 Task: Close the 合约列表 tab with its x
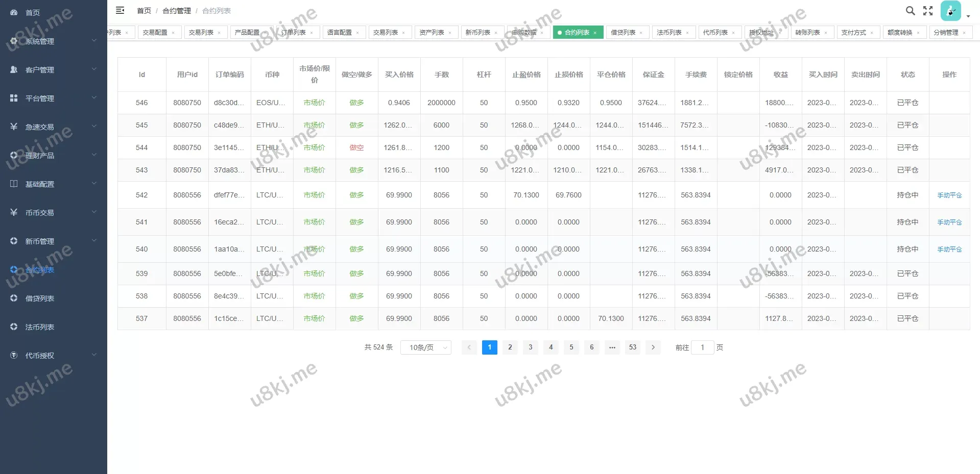[x=595, y=33]
